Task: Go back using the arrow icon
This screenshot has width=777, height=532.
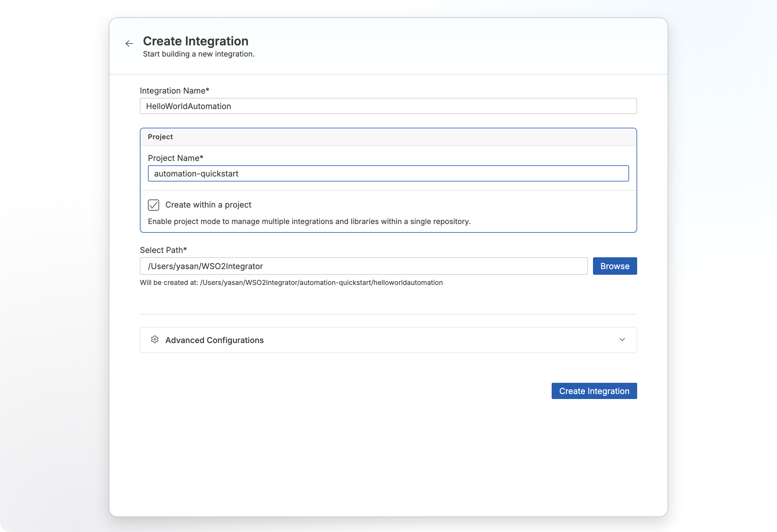Action: (x=129, y=44)
